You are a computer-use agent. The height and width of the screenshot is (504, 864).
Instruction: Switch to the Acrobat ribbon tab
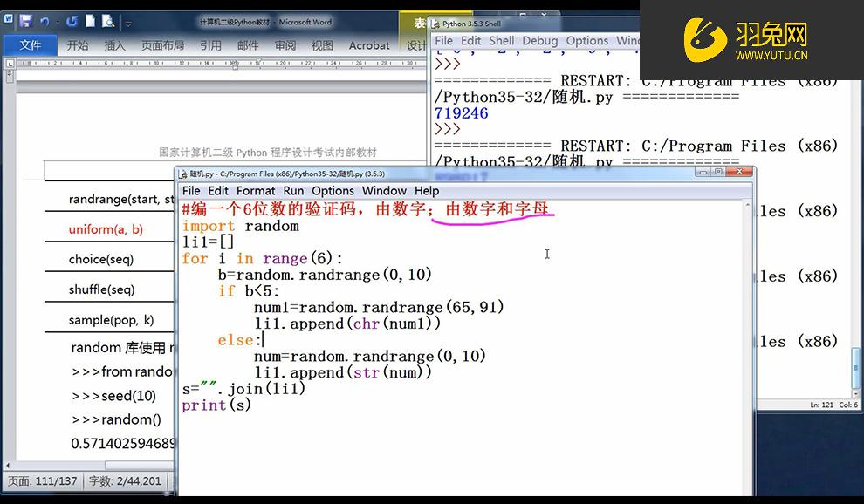click(x=368, y=45)
